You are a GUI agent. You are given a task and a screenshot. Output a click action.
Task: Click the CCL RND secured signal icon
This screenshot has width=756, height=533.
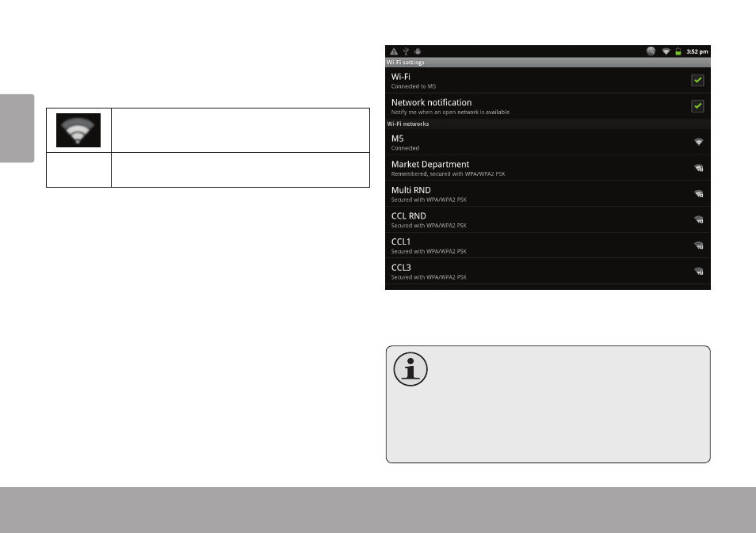(x=699, y=219)
